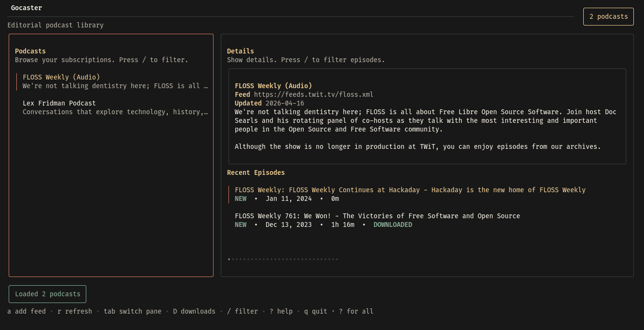Click the Updated 2026-04-16 line
This screenshot has height=330, width=644.
point(269,103)
